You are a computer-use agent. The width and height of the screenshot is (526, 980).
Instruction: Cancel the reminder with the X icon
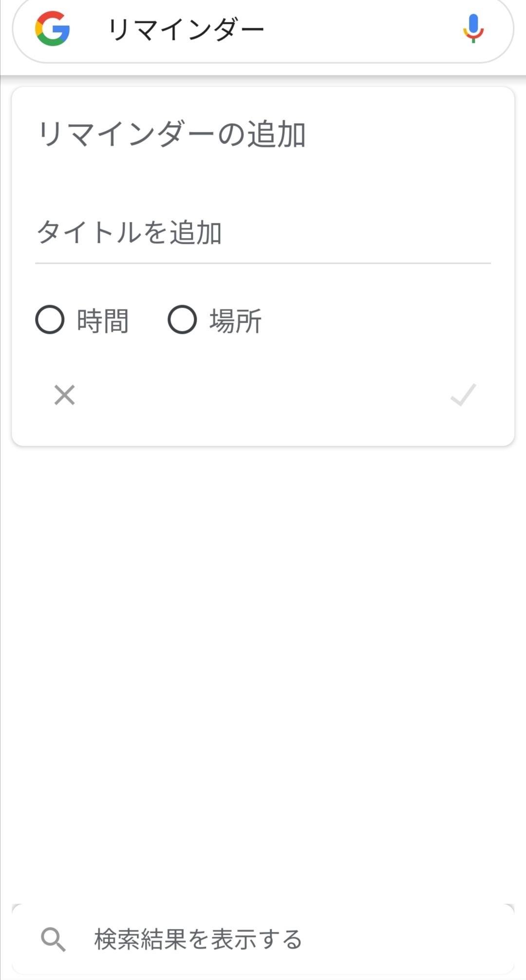[x=64, y=395]
